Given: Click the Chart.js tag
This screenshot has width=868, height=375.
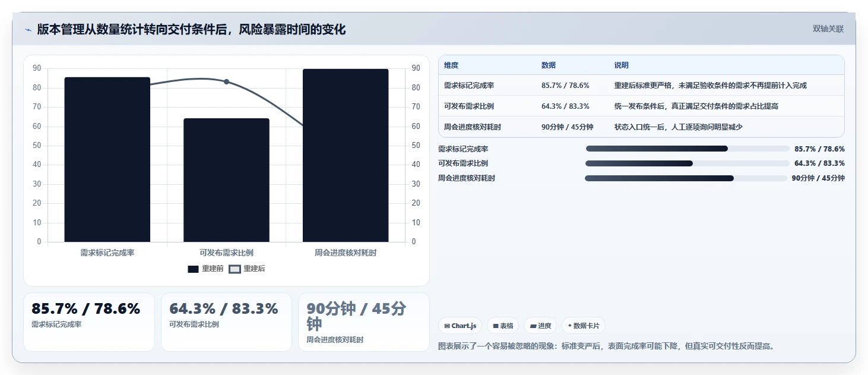Looking at the screenshot, I should [x=460, y=326].
